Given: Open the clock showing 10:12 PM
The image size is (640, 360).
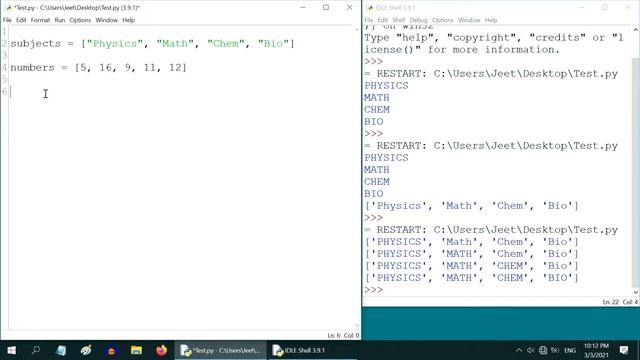Looking at the screenshot, I should (596, 350).
